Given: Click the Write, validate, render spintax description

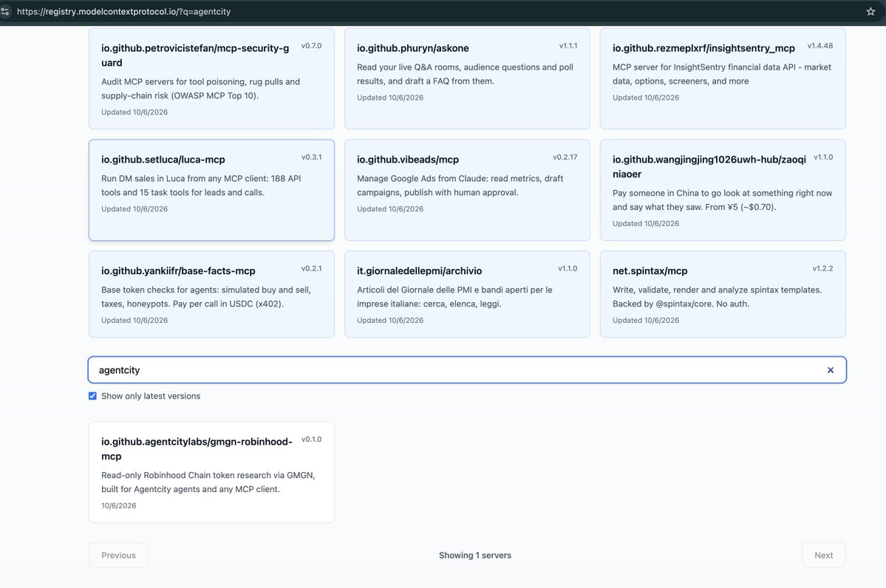Looking at the screenshot, I should [x=717, y=296].
